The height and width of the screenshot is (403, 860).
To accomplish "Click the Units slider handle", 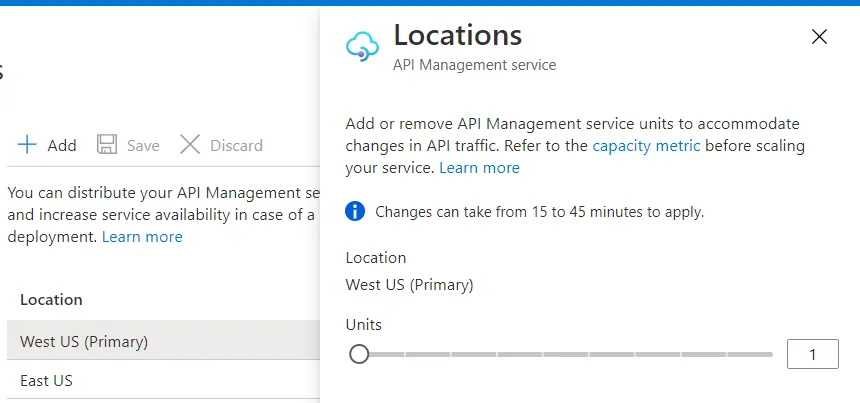I will (x=359, y=354).
